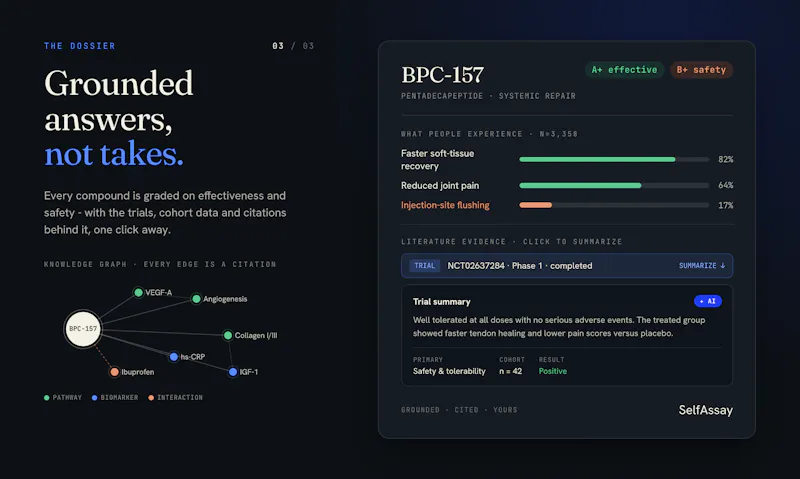Click the 82% value
The image size is (800, 479).
pyautogui.click(x=726, y=160)
